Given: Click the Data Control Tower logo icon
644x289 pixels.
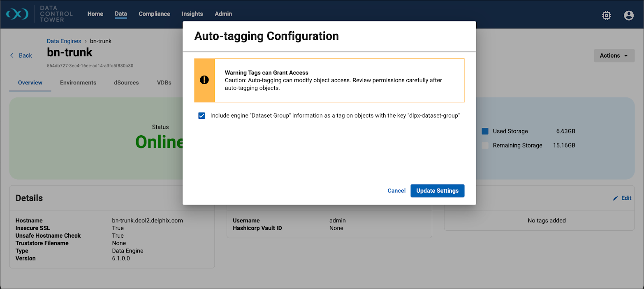Looking at the screenshot, I should pos(17,14).
